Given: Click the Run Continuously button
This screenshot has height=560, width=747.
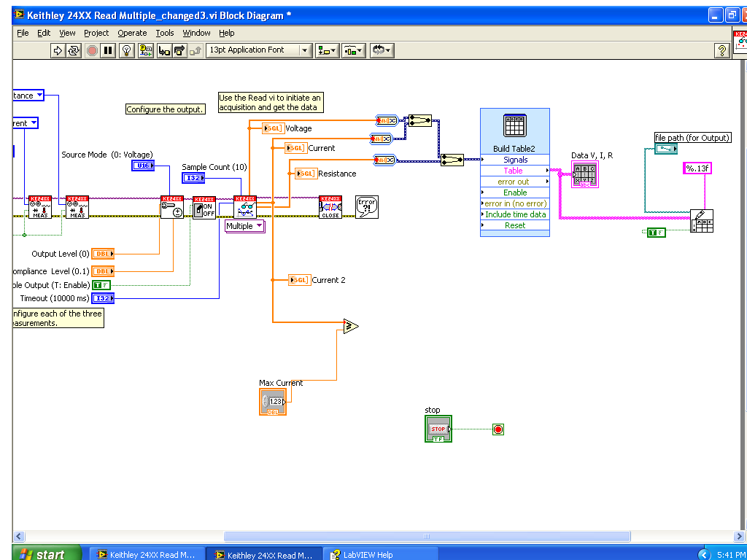Looking at the screenshot, I should (74, 50).
